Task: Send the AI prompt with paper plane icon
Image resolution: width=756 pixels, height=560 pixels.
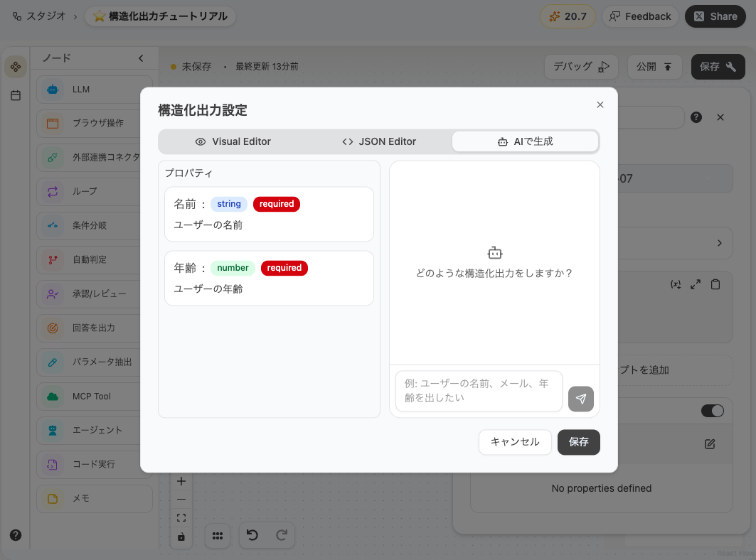Action: [581, 399]
